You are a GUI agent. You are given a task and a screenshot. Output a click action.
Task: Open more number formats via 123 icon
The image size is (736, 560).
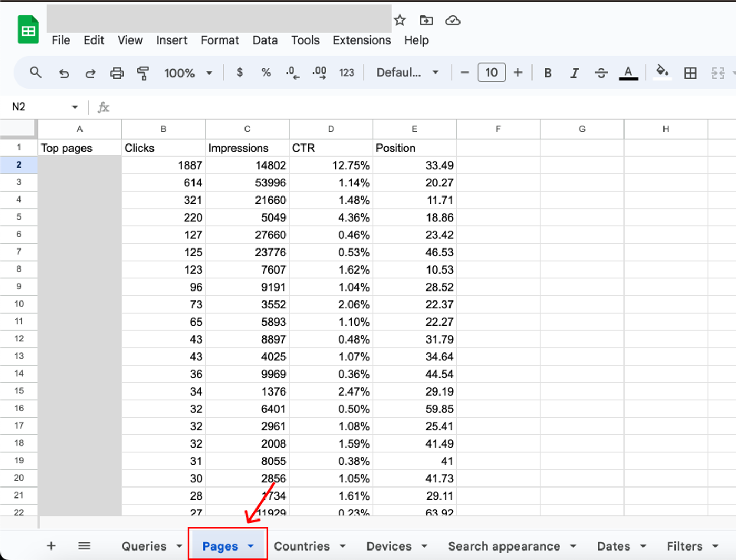pyautogui.click(x=346, y=73)
